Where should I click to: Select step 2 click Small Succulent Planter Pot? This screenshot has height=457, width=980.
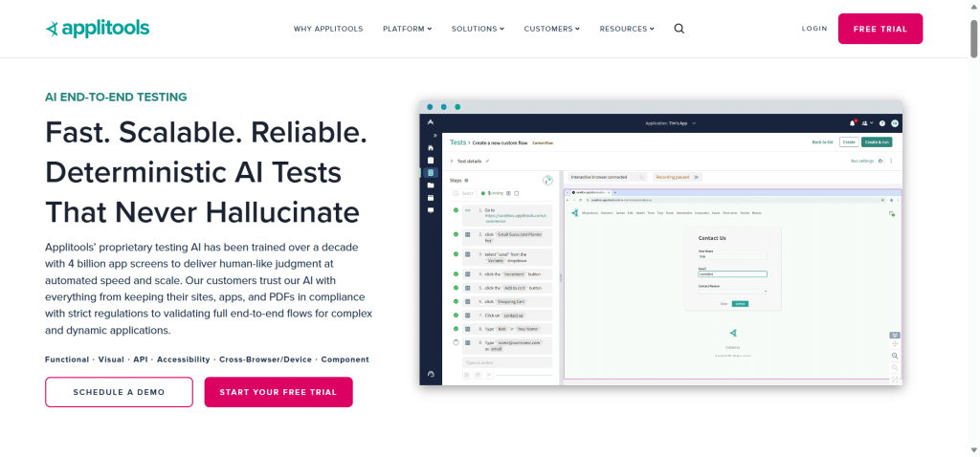click(x=507, y=237)
